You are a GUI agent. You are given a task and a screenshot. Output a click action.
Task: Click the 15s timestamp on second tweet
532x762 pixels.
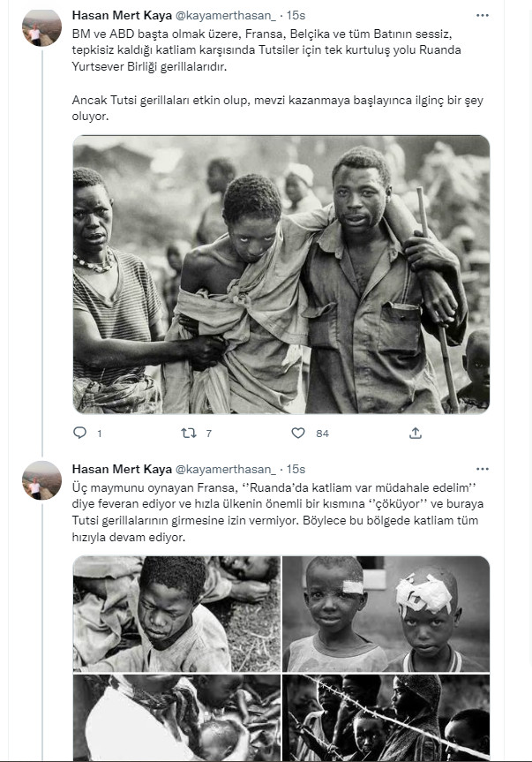click(296, 468)
